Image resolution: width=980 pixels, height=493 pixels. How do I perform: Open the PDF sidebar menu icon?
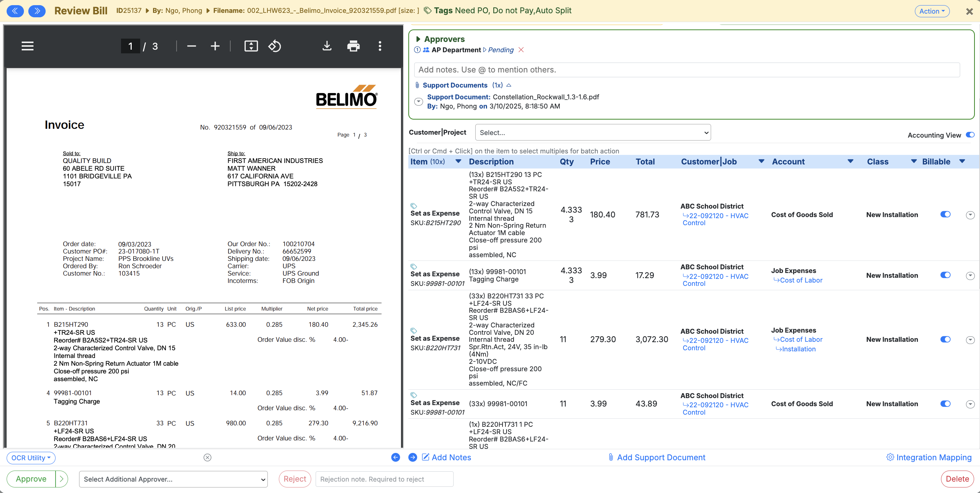[27, 46]
